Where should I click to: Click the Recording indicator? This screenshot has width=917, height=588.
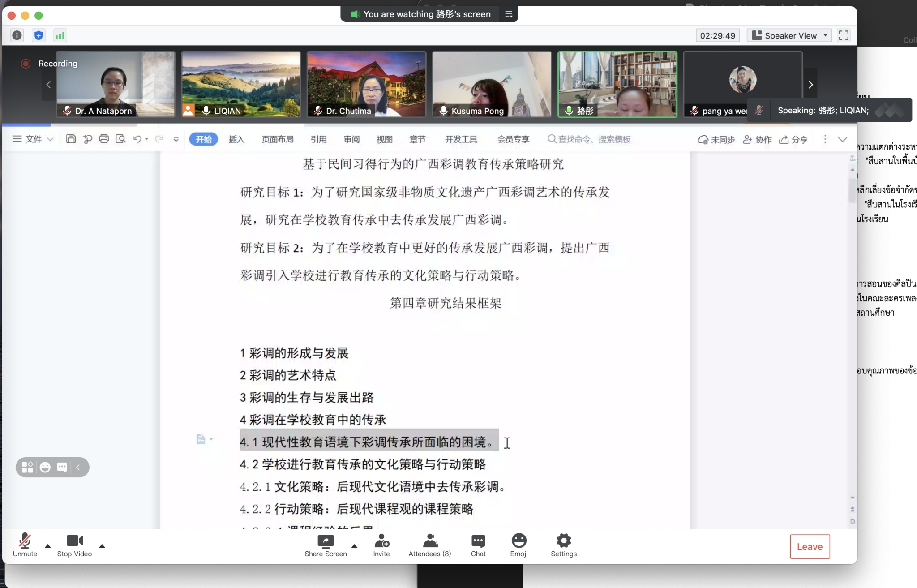(x=49, y=64)
